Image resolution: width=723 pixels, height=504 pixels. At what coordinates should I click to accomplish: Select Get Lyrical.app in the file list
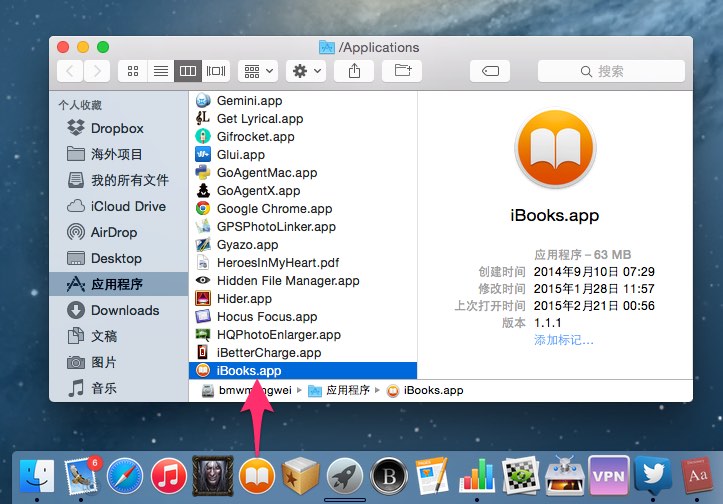(x=303, y=119)
